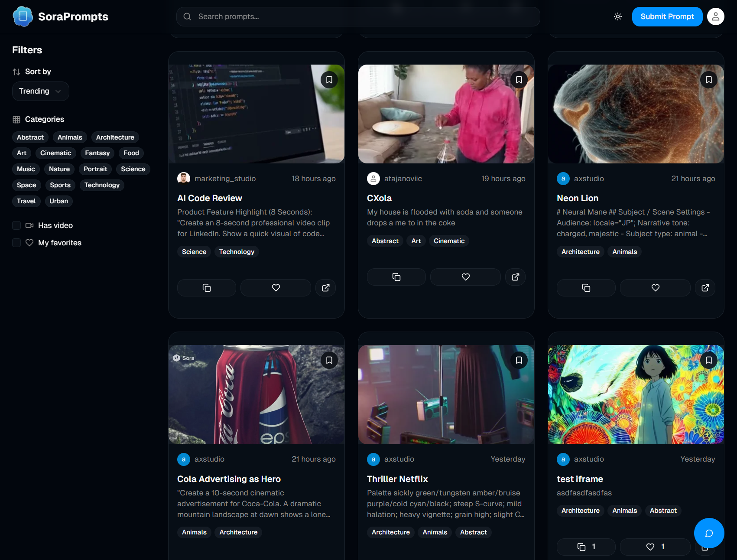
Task: Select the Portrait category filter
Action: click(95, 169)
